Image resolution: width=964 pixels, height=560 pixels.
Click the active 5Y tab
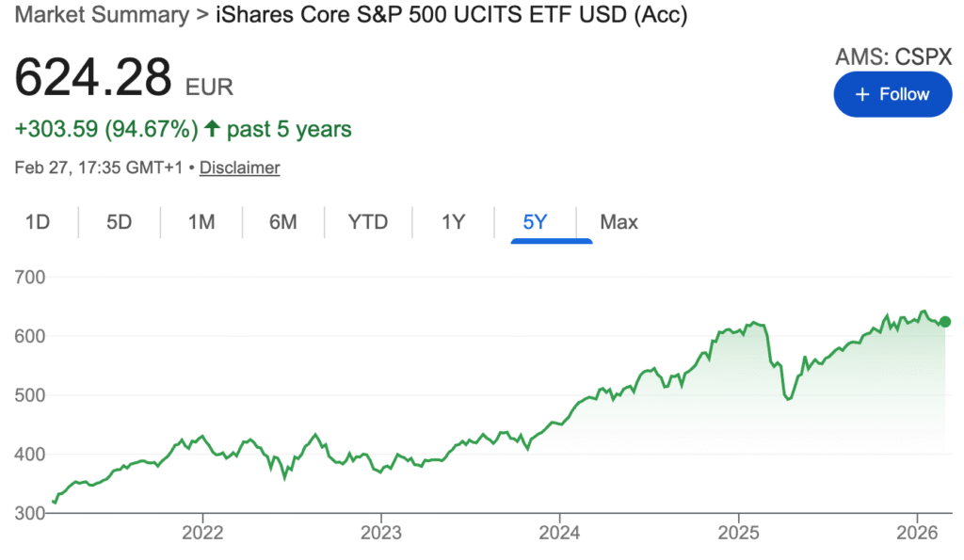pos(535,222)
